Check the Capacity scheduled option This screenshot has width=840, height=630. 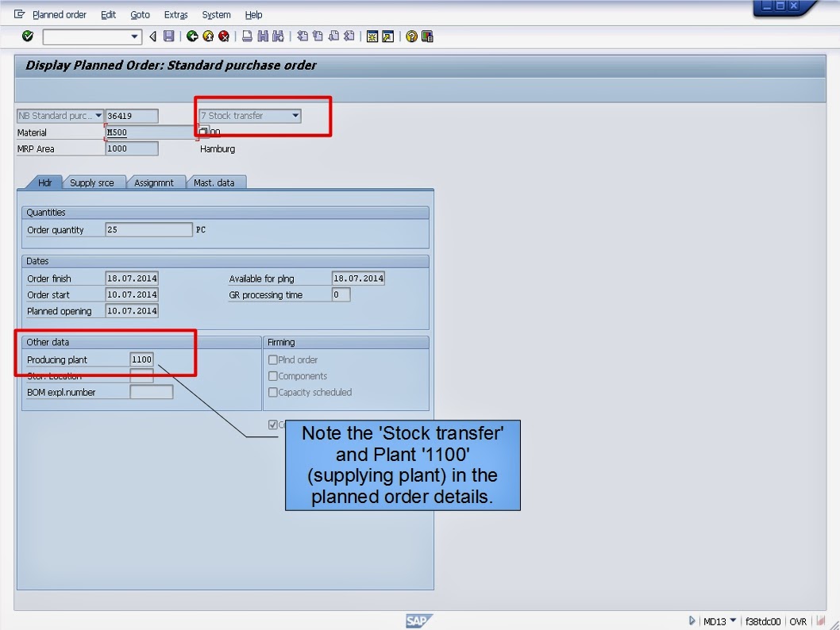(x=273, y=392)
